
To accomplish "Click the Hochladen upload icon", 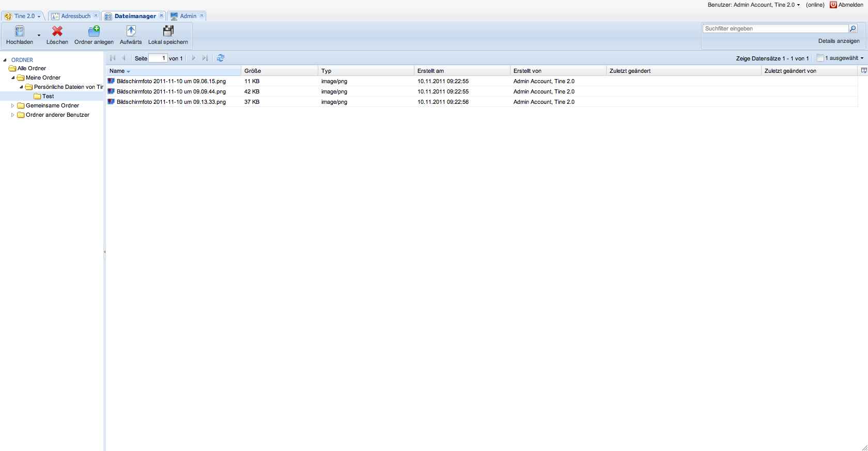I will pos(19,32).
